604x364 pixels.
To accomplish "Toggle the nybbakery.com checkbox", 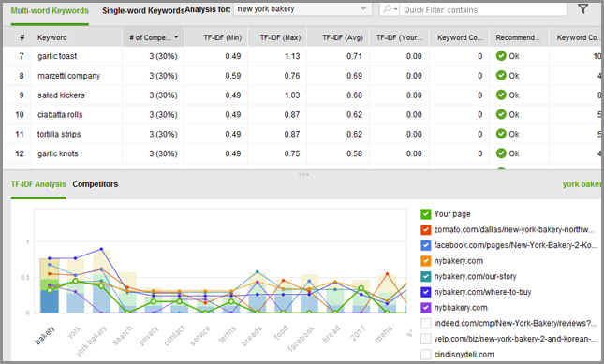I will tap(426, 308).
